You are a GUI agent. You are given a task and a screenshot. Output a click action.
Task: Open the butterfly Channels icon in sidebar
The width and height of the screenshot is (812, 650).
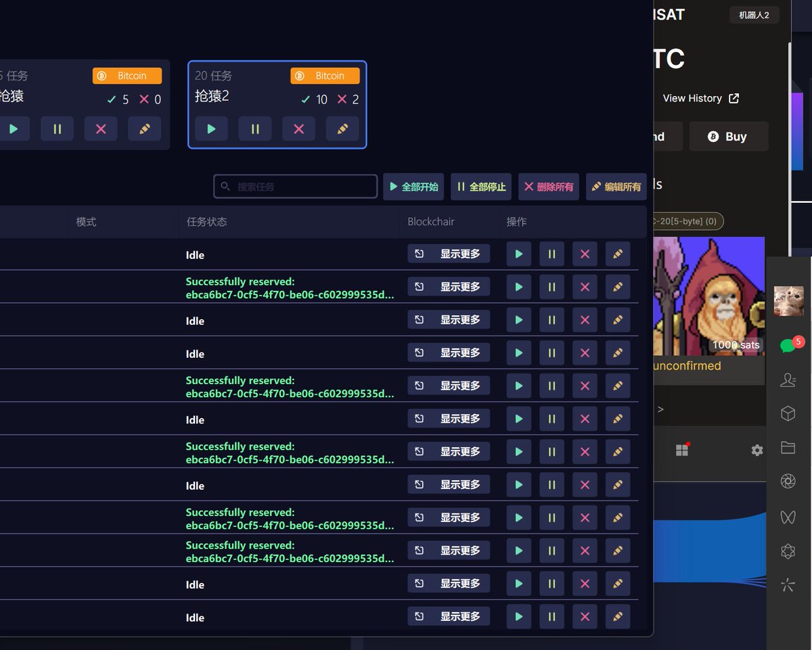pyautogui.click(x=788, y=517)
